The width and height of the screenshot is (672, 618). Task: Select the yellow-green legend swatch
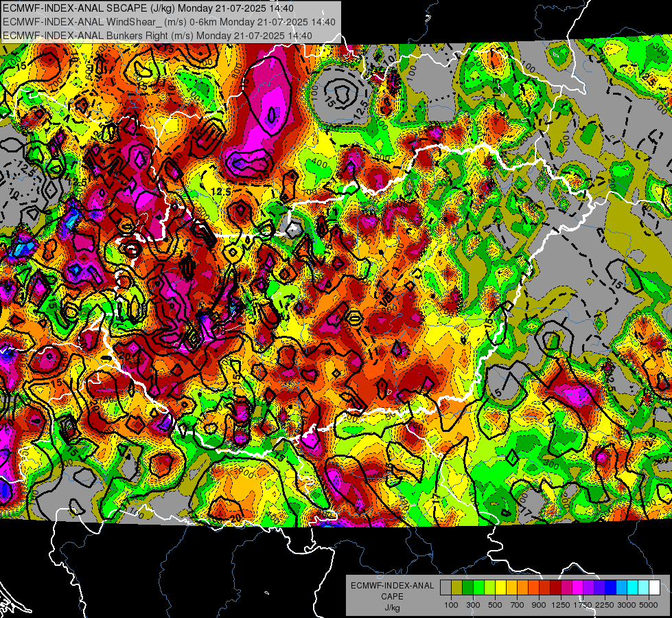tap(490, 588)
